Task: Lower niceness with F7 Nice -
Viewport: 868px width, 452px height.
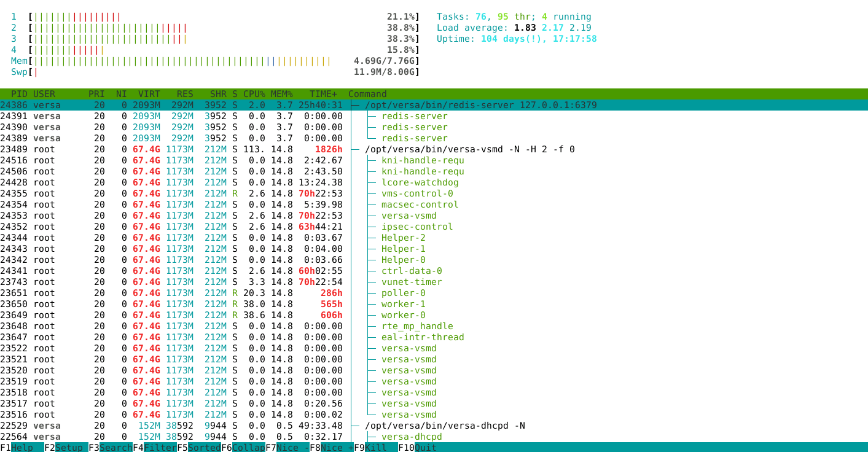Action: pyautogui.click(x=287, y=447)
